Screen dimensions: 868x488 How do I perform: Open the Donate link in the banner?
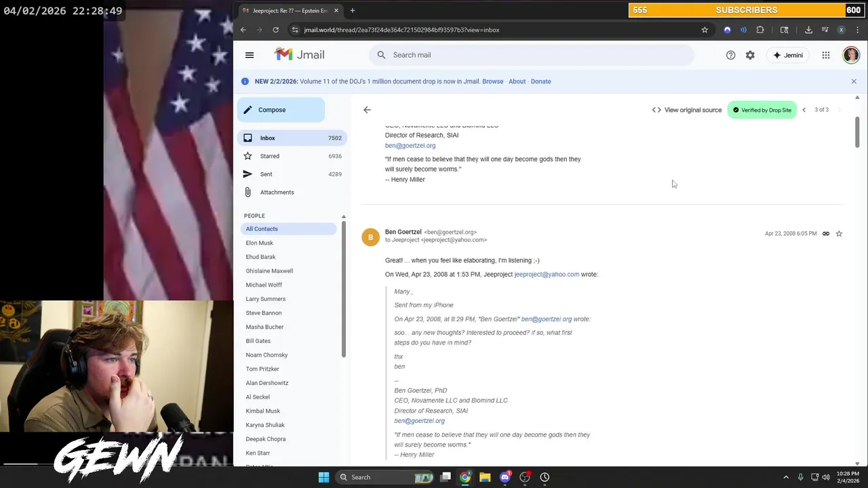click(x=540, y=81)
